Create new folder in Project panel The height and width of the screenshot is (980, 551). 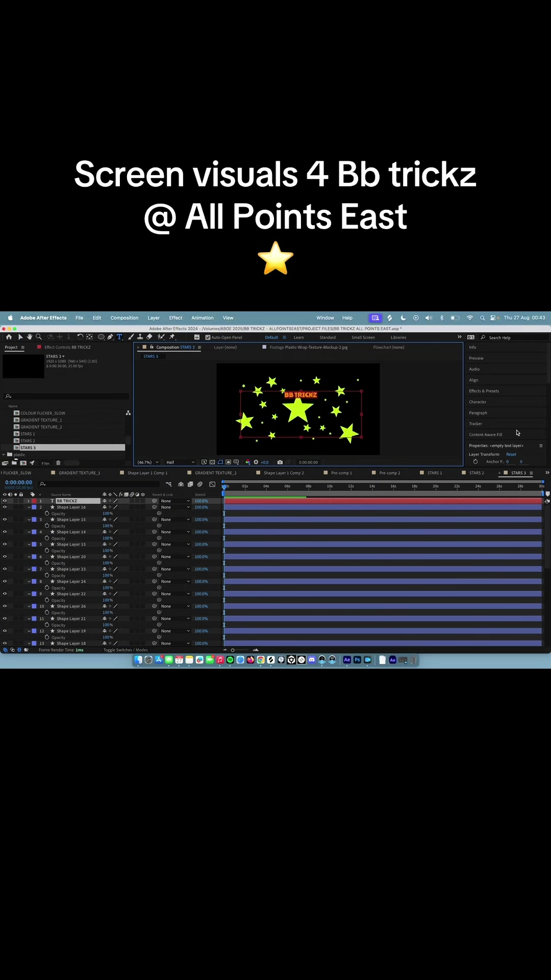coord(14,463)
